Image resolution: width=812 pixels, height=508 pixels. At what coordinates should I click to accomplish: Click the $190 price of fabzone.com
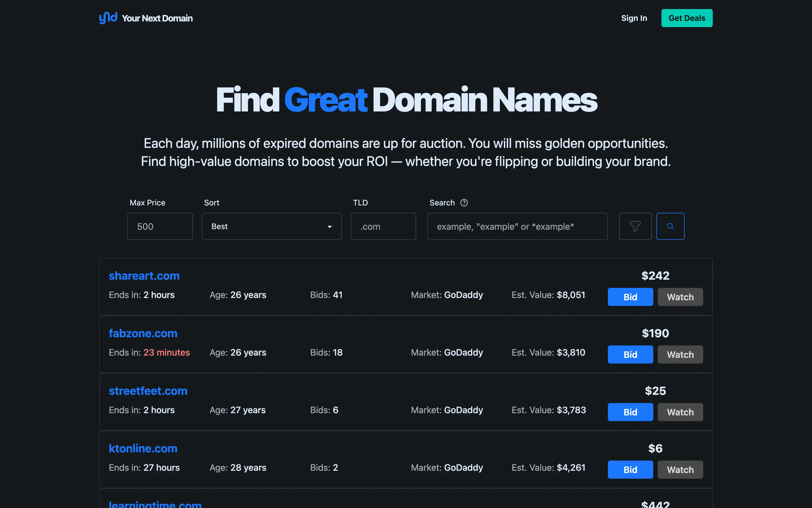click(x=655, y=333)
